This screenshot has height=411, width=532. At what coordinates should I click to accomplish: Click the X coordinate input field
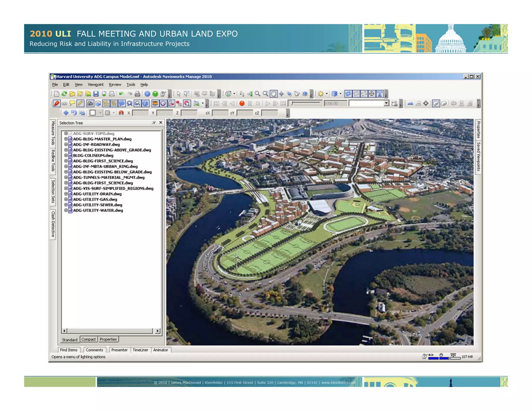tap(140, 113)
